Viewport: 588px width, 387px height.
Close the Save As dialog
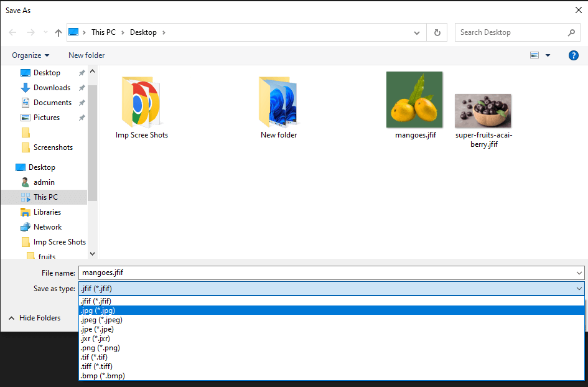(579, 10)
